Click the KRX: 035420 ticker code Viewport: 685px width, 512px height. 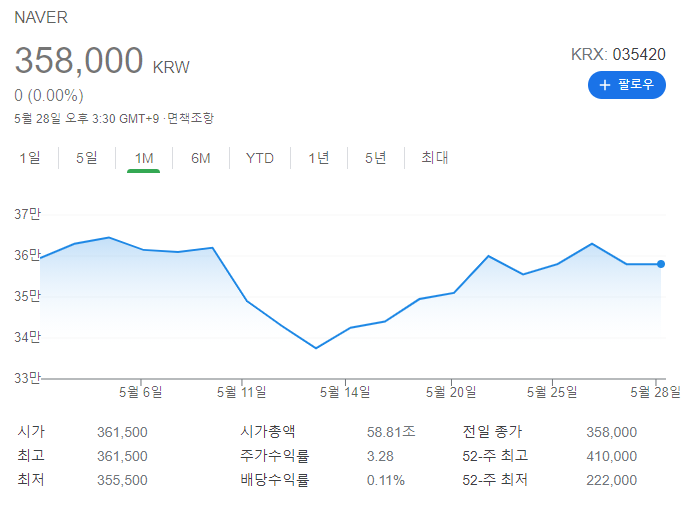click(x=618, y=54)
